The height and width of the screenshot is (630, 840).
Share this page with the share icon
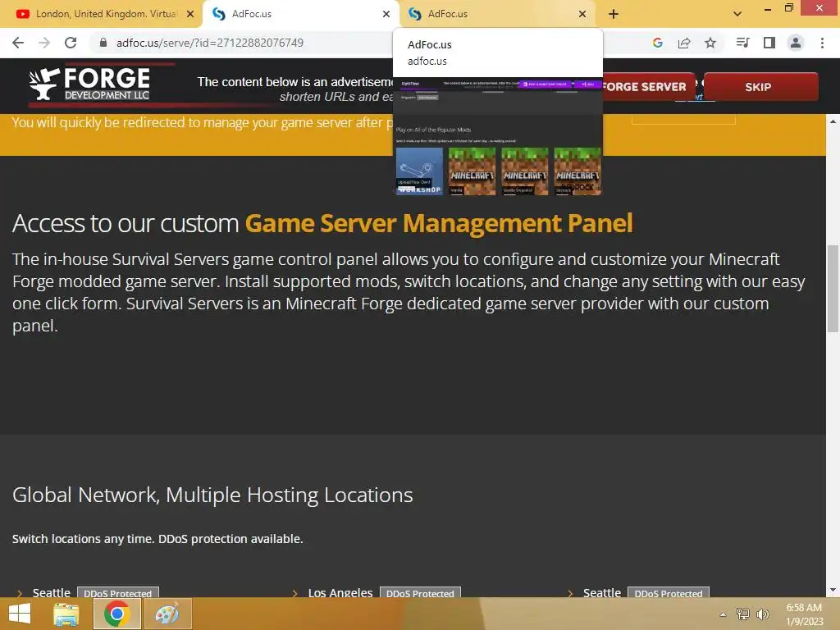pyautogui.click(x=684, y=43)
